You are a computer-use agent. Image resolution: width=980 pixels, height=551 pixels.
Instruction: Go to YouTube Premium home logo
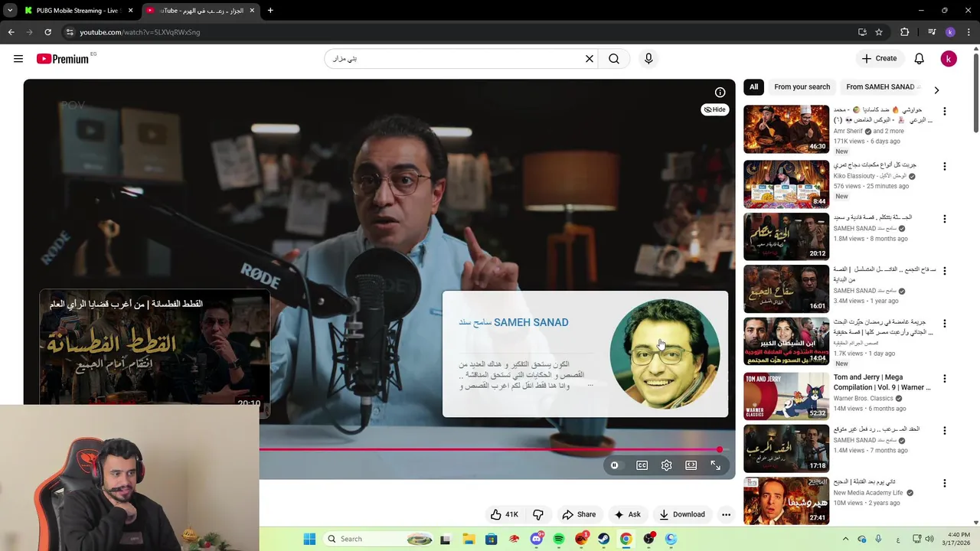[63, 59]
